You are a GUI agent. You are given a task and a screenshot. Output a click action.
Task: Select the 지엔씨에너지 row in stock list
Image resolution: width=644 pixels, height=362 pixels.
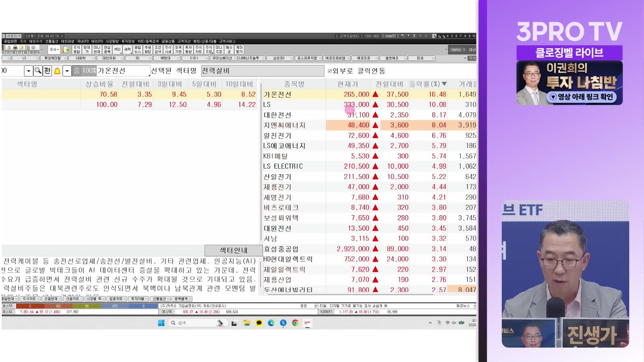(369, 125)
